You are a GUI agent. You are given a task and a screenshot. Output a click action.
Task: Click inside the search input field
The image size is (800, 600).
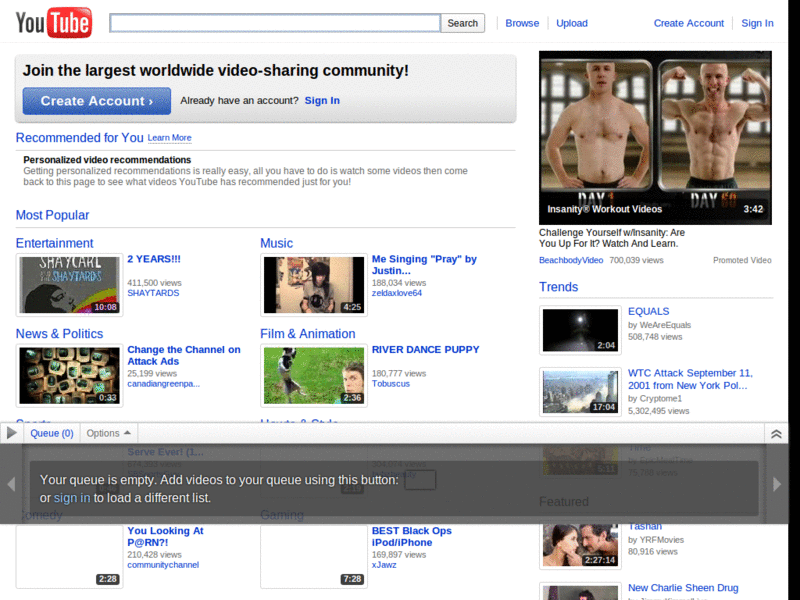coord(275,23)
